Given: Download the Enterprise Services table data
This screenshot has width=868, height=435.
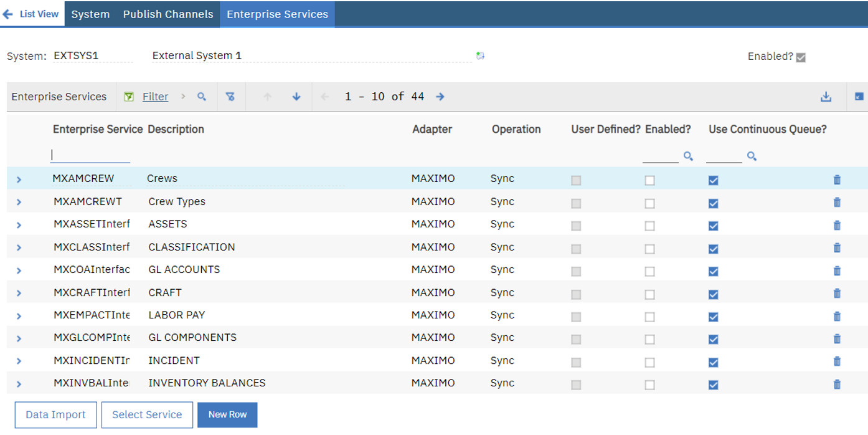Looking at the screenshot, I should 826,97.
